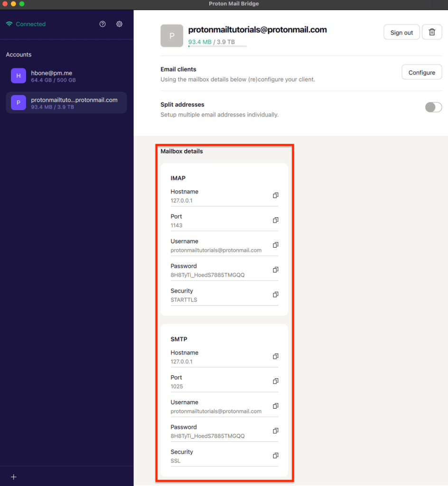448x486 pixels.
Task: Click the IMAP username email value
Action: [x=216, y=250]
